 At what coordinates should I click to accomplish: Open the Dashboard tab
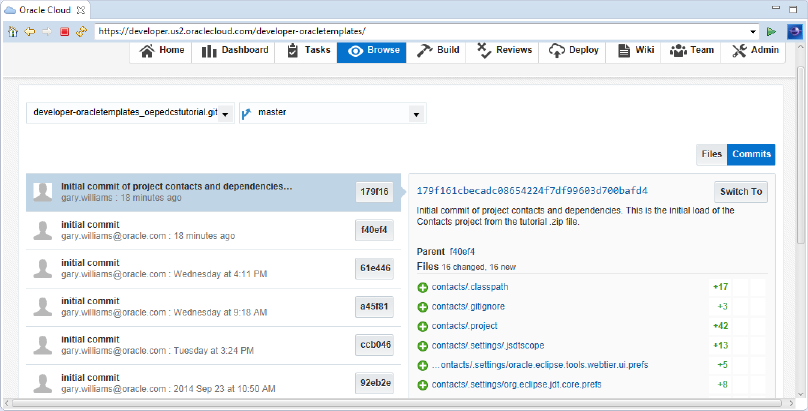point(234,50)
